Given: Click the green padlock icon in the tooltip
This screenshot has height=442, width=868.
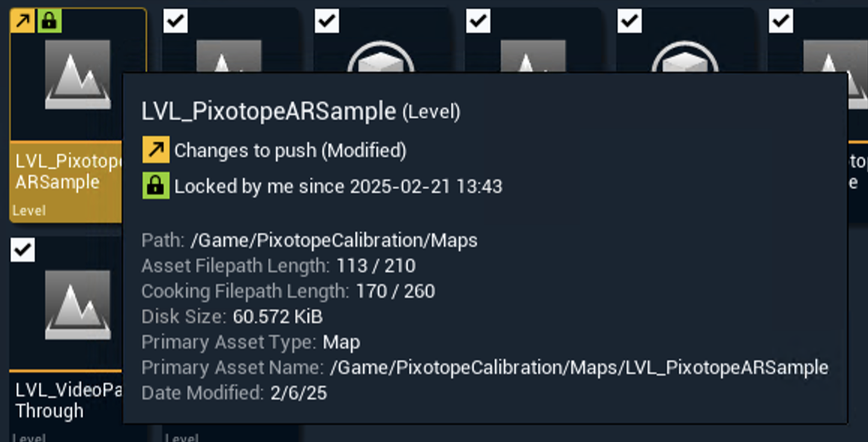Looking at the screenshot, I should click(x=155, y=186).
